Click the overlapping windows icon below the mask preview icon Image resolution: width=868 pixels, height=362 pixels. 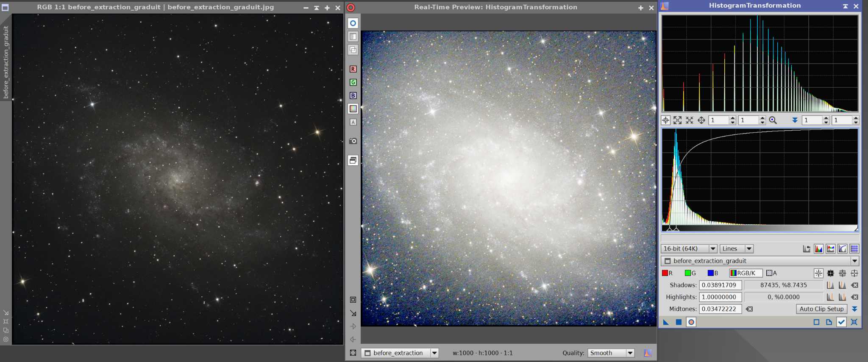coord(353,50)
